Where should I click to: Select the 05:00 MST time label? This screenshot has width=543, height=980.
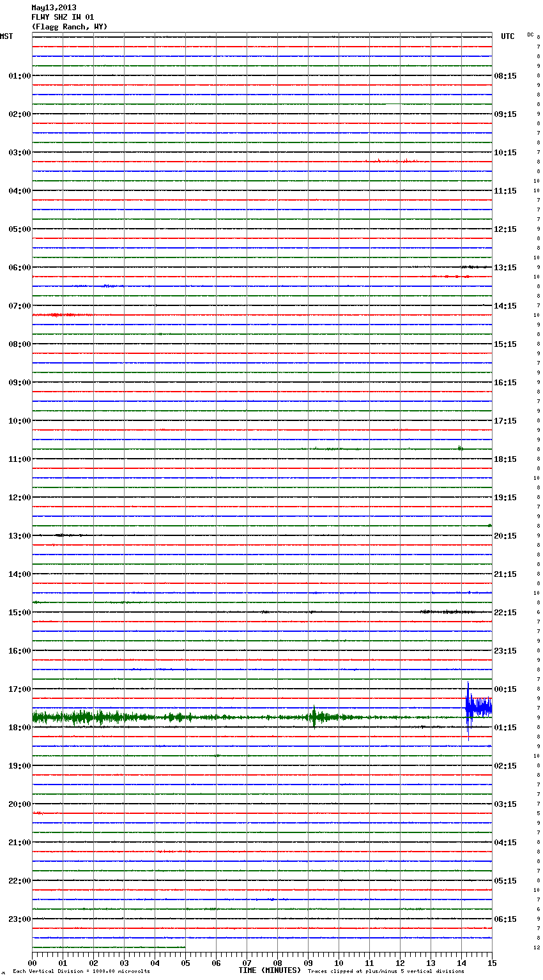click(x=20, y=229)
